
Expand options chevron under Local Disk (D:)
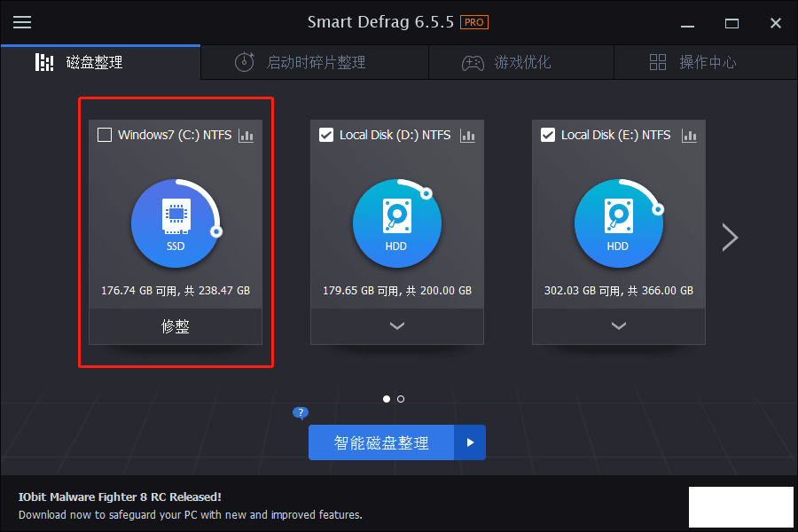coord(397,326)
